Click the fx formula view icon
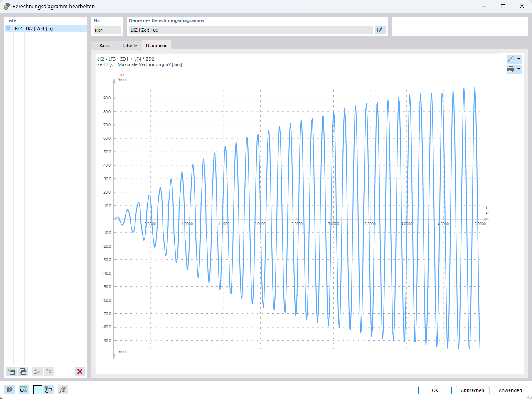The width and height of the screenshot is (532, 399). coord(63,389)
